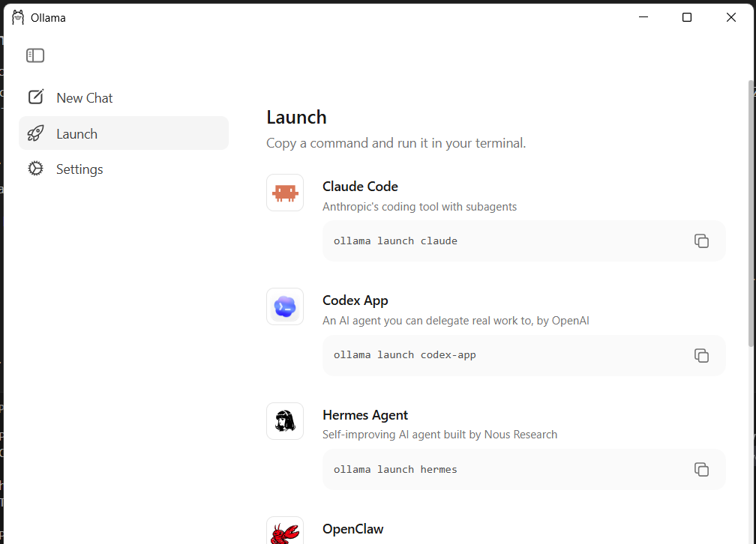Click the Codex App heading
The width and height of the screenshot is (756, 544).
pos(355,300)
